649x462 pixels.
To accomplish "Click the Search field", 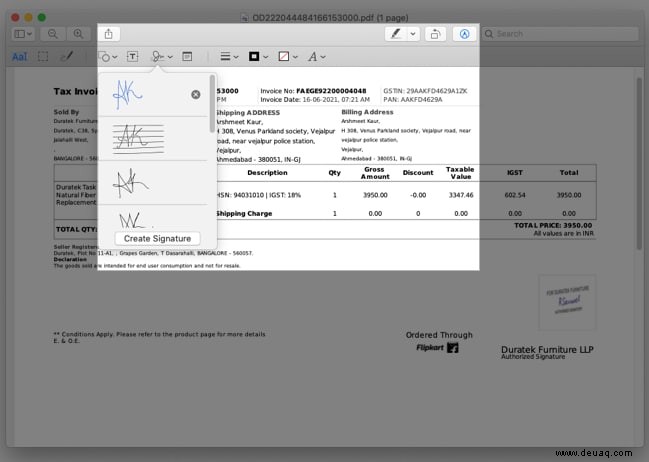I will pyautogui.click(x=560, y=34).
